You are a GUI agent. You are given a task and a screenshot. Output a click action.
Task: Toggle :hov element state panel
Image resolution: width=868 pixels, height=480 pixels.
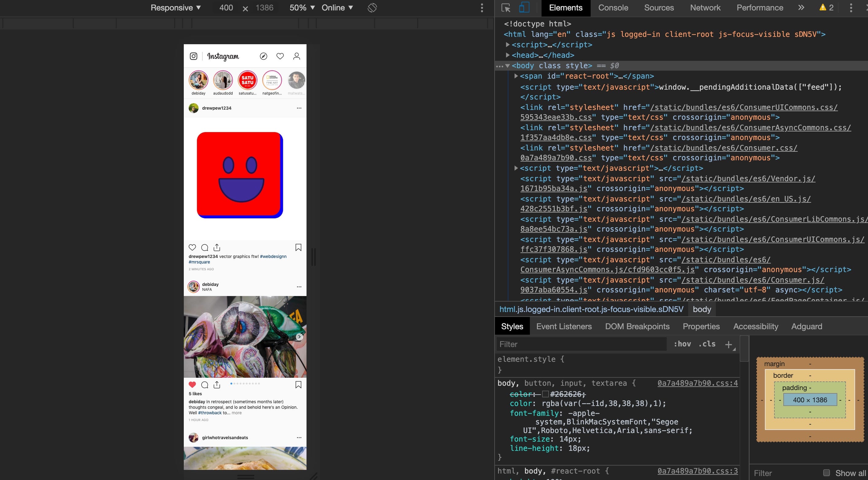(682, 344)
